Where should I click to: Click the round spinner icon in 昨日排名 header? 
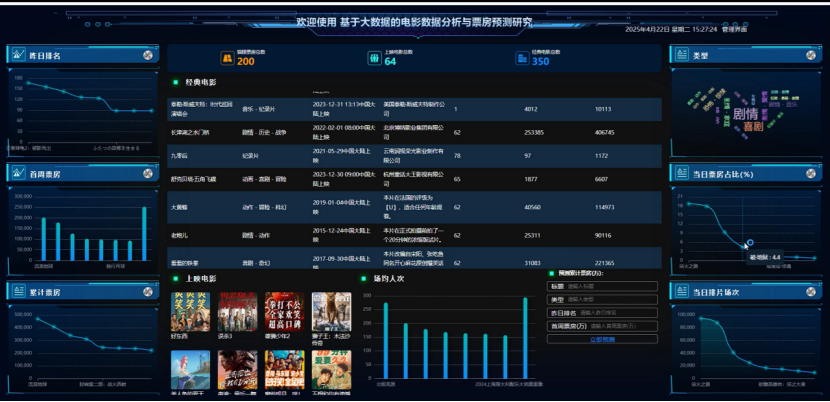coord(148,55)
